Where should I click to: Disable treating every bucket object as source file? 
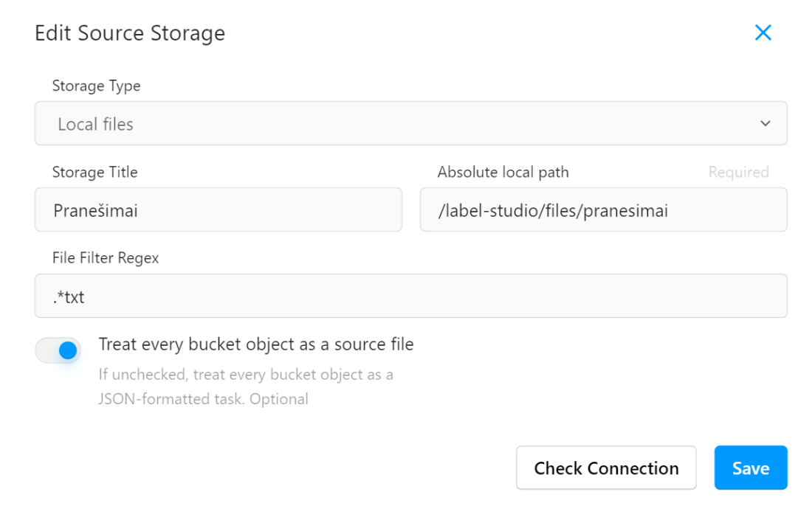(58, 350)
